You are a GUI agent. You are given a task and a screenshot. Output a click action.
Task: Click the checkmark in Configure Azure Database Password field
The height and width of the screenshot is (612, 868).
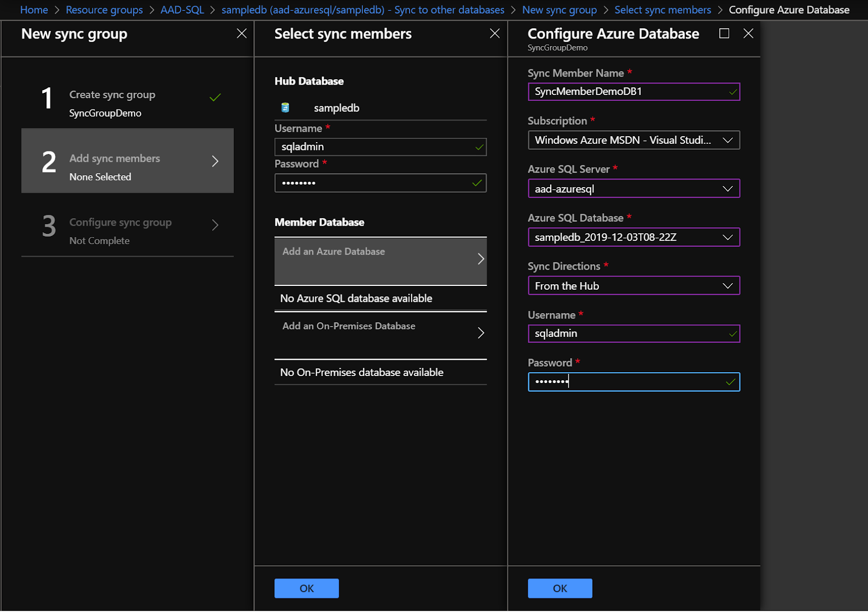[730, 381]
